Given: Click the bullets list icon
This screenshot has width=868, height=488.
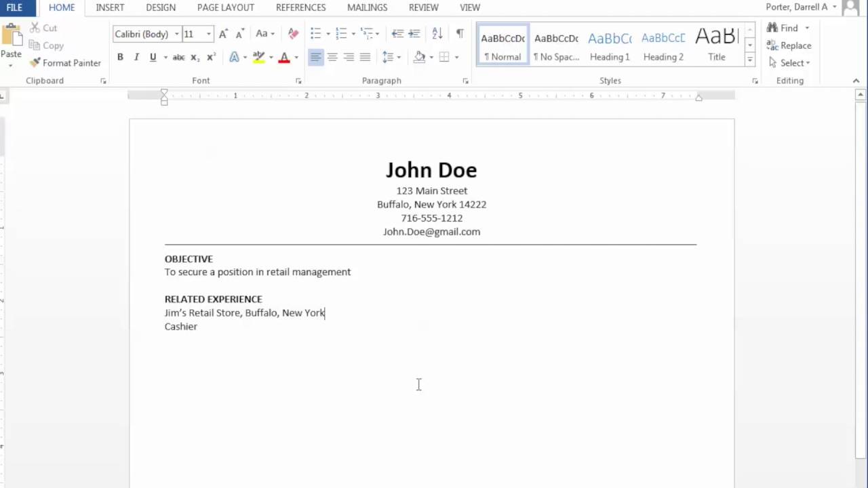Looking at the screenshot, I should pos(316,34).
